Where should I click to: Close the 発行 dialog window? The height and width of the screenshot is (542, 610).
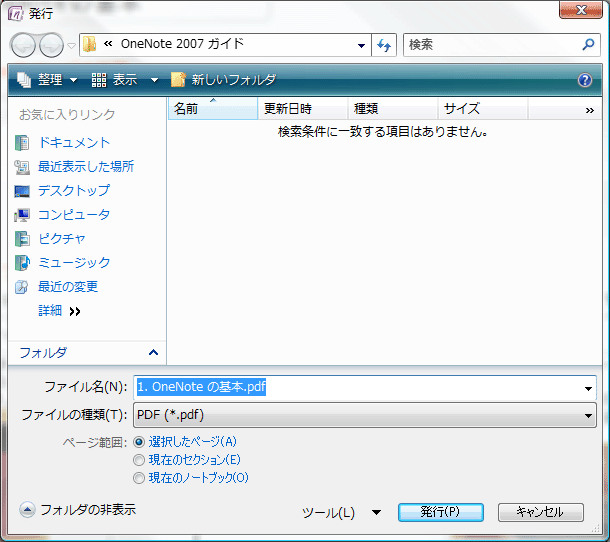pyautogui.click(x=581, y=10)
